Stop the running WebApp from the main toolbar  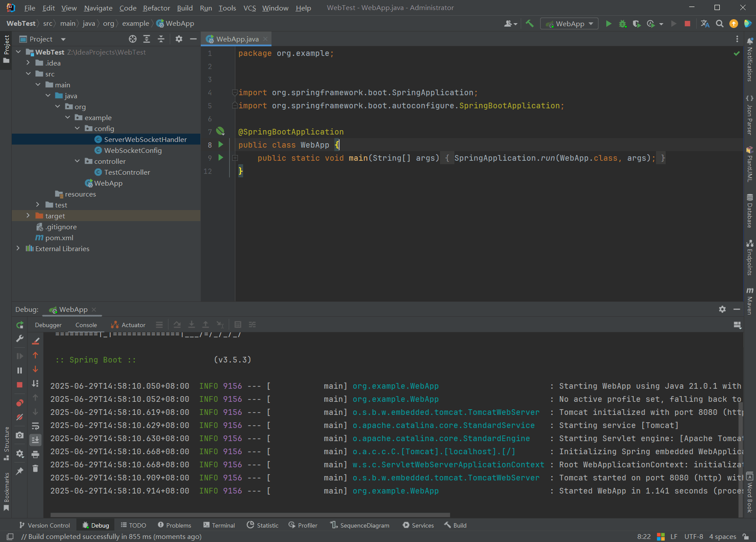pyautogui.click(x=687, y=24)
